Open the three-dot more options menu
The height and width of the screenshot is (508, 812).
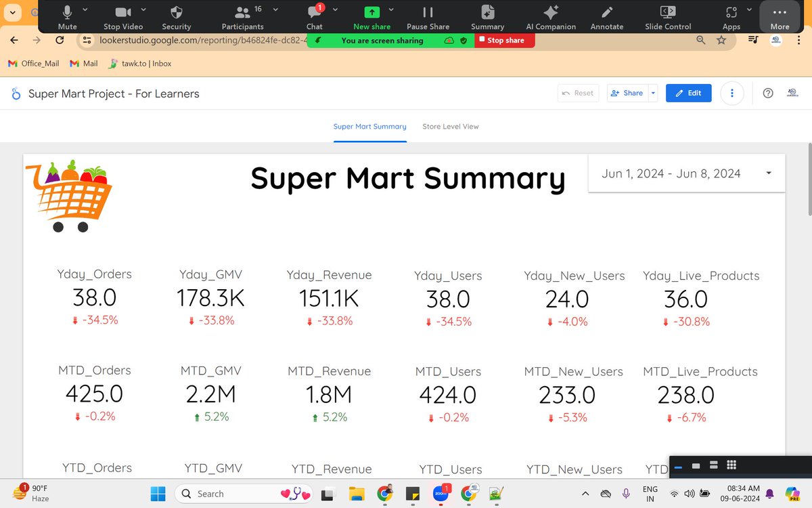point(731,93)
